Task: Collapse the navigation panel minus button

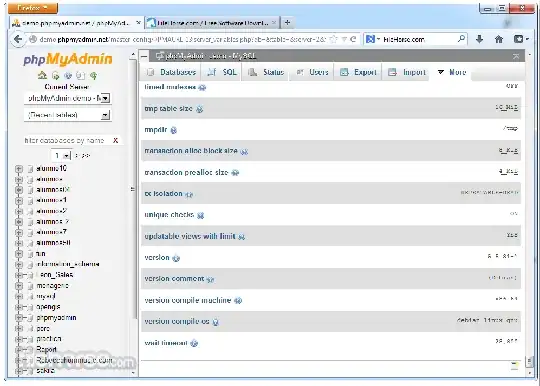Action: 144,56
